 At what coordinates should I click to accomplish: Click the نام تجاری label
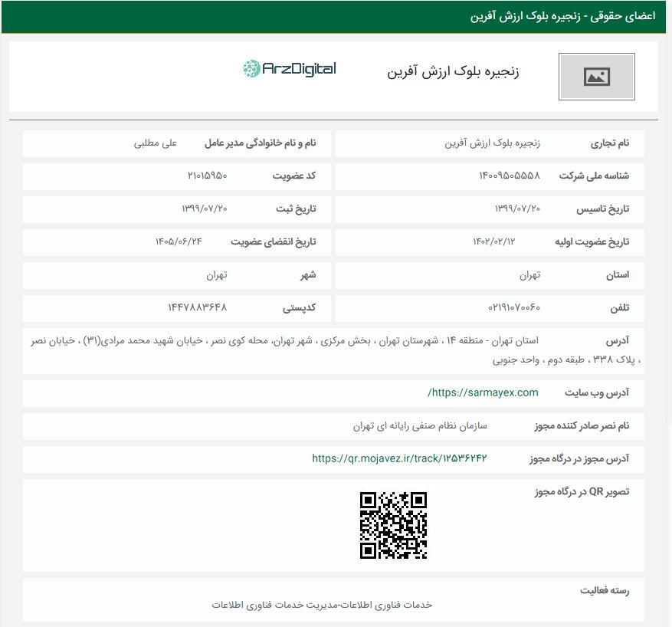pyautogui.click(x=610, y=143)
